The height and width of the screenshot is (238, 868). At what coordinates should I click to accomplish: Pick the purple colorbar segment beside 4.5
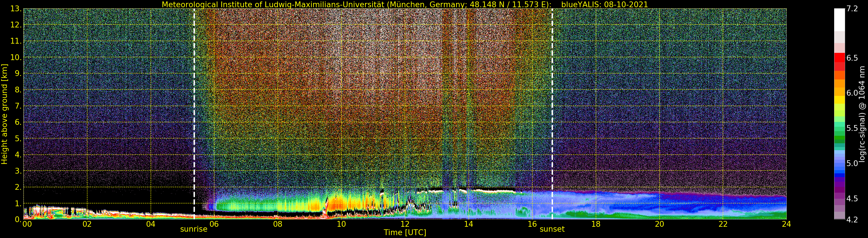point(839,196)
